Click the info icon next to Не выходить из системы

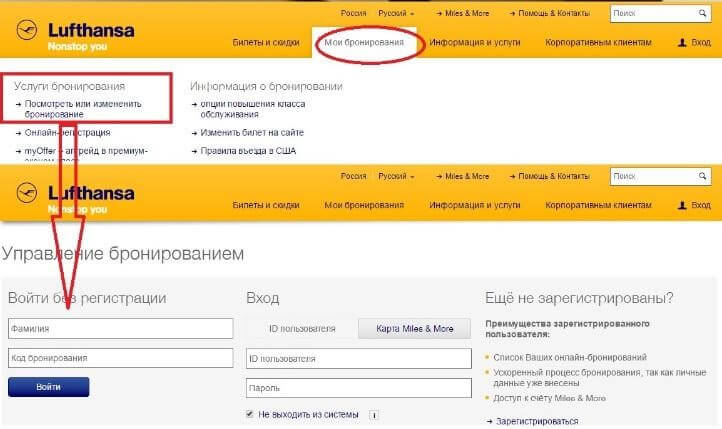pos(374,415)
